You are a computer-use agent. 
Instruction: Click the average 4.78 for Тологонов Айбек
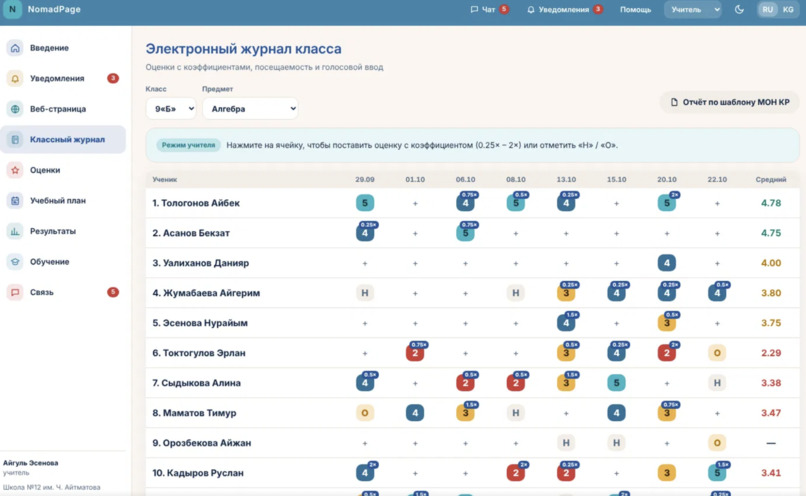(x=771, y=203)
